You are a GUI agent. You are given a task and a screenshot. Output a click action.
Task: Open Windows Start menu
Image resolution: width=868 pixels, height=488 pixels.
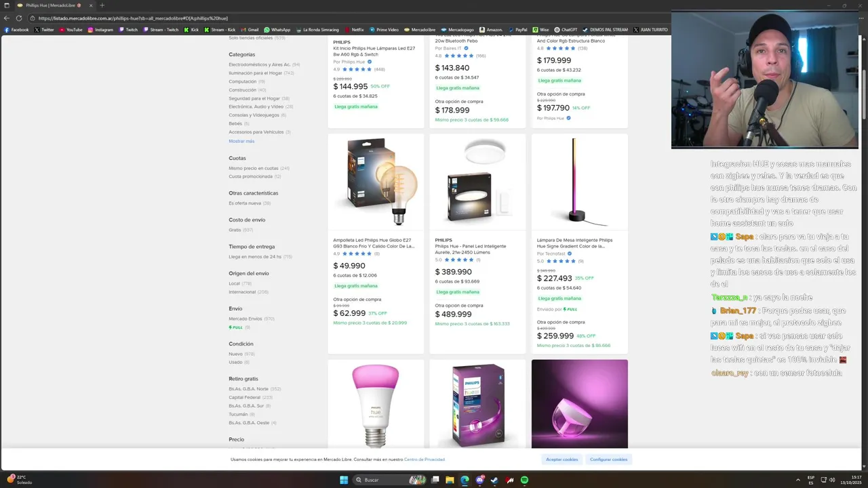[344, 480]
